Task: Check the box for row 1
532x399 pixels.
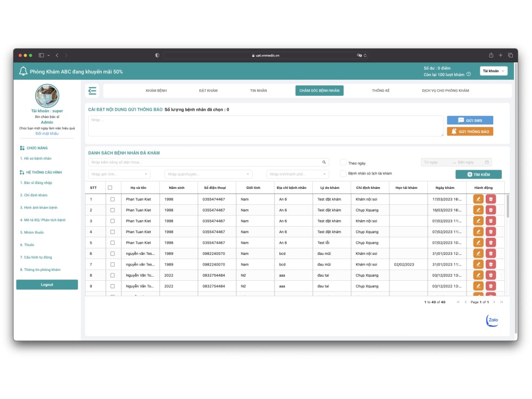Action: (x=113, y=199)
